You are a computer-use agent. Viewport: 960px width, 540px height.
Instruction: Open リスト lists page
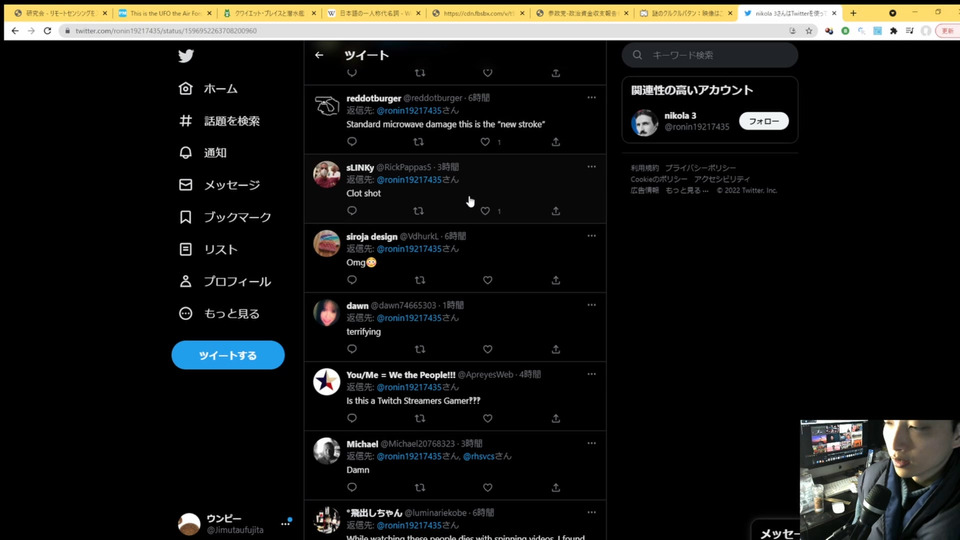click(x=208, y=249)
